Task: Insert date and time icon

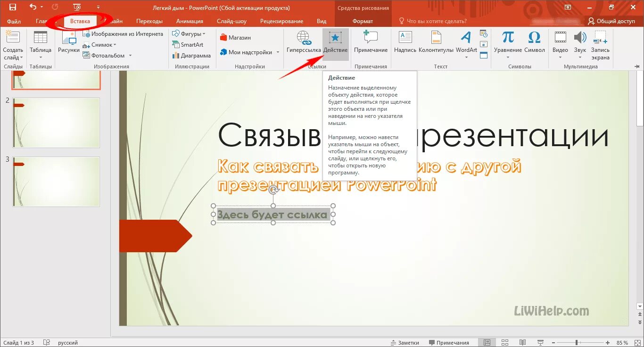Action: pos(484,33)
